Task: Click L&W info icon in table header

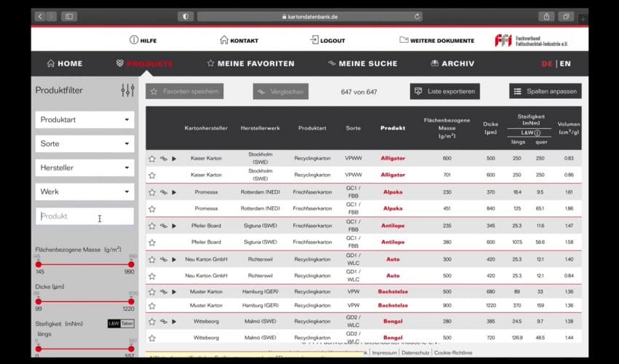Action: tap(537, 133)
